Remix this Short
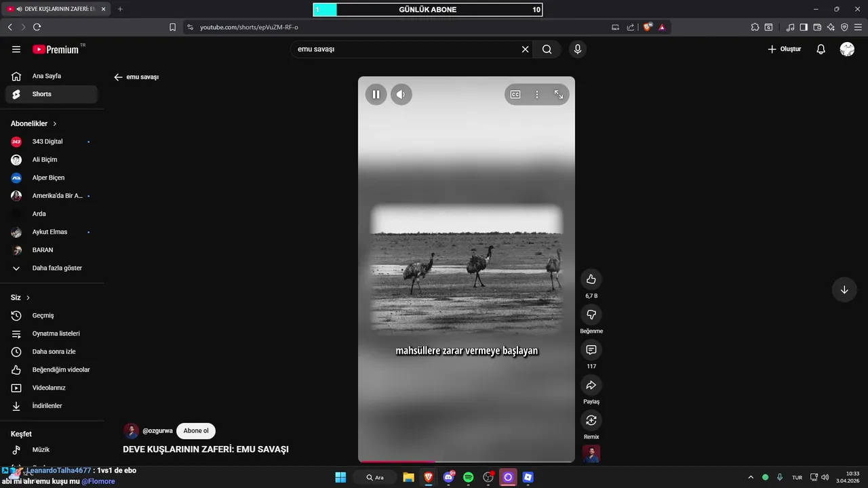Screen dimensions: 868x488 591,420
